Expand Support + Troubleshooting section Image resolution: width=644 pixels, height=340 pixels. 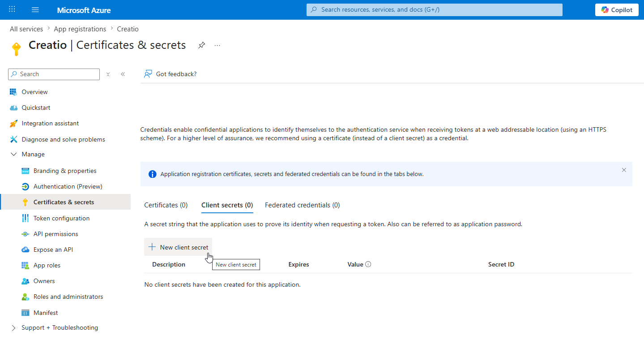coord(13,327)
